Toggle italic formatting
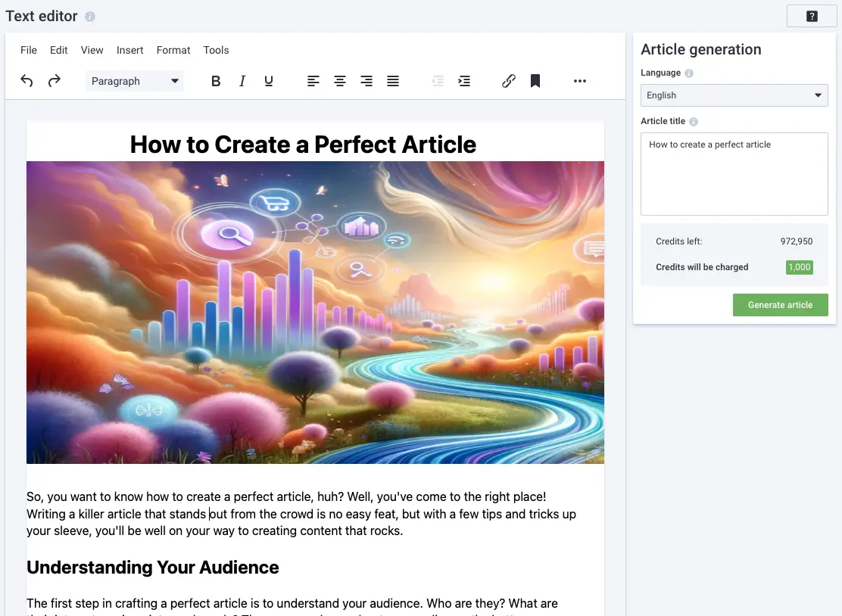842x616 pixels. 242,81
